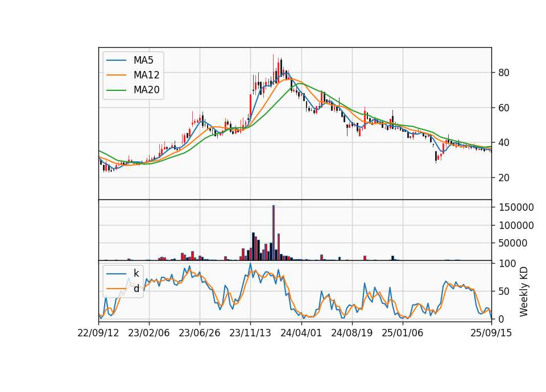Click the price axis value 40
The image size is (546, 392).
(x=504, y=143)
